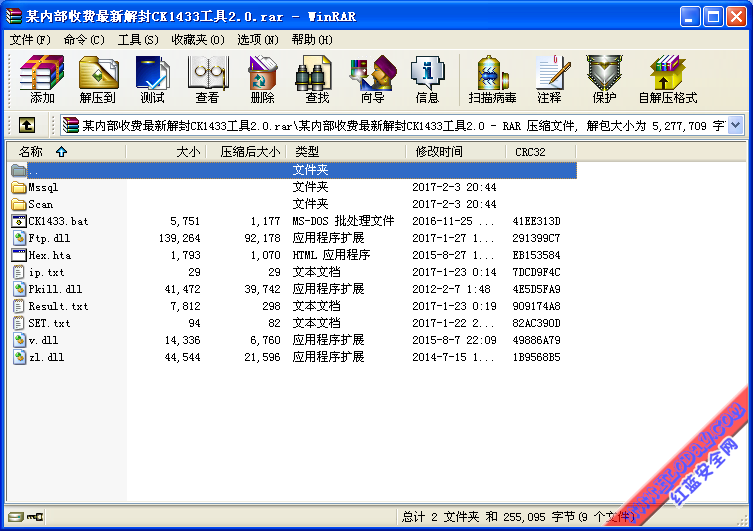
Task: Open the Tools (工具) menu
Action: [x=138, y=40]
